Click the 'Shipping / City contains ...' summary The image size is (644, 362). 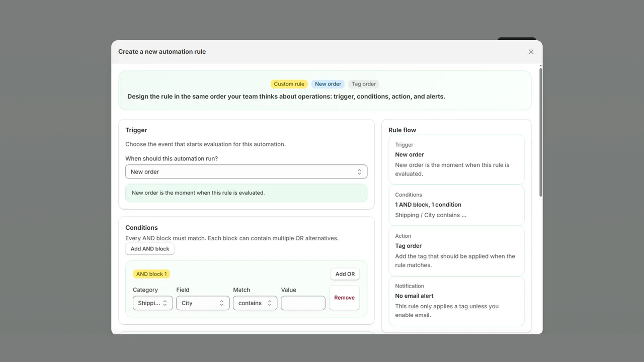pos(431,215)
